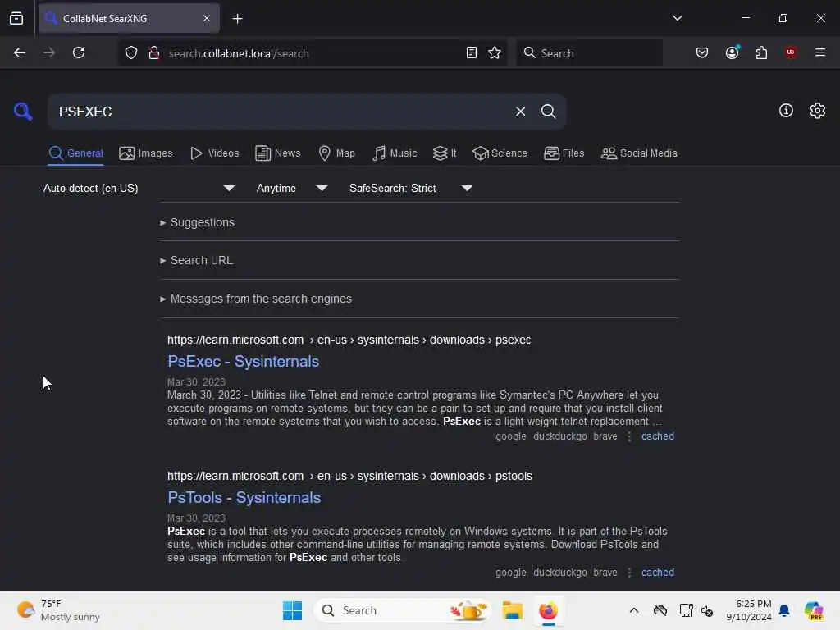Screen dimensions: 840x630
Task: Open SearXNG preferences gear
Action: click(817, 111)
